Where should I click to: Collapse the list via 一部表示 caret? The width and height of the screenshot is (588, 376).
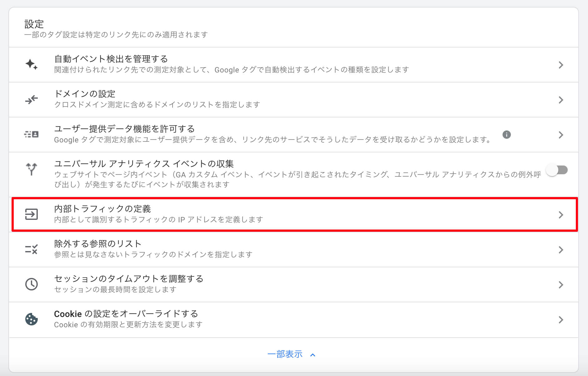(313, 355)
